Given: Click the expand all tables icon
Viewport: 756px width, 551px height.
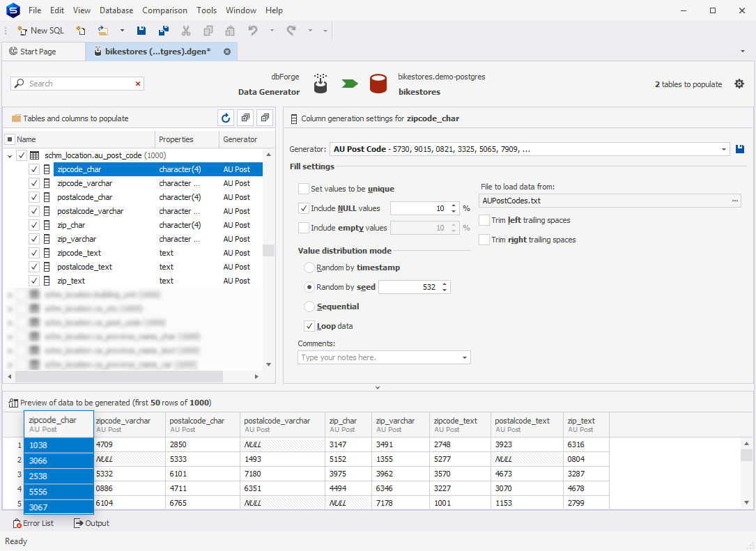Looking at the screenshot, I should coord(245,118).
